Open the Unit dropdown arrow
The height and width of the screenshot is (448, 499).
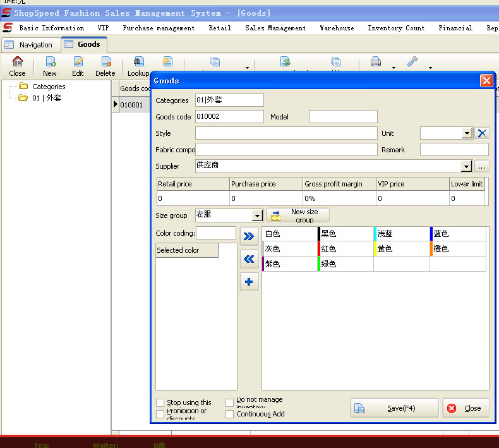tap(467, 133)
